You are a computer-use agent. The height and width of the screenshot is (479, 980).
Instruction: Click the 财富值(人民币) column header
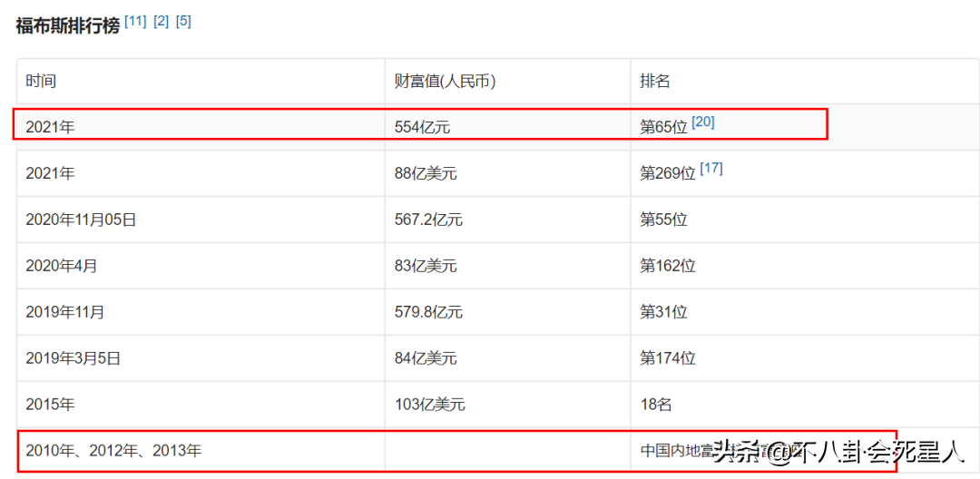pyautogui.click(x=445, y=81)
